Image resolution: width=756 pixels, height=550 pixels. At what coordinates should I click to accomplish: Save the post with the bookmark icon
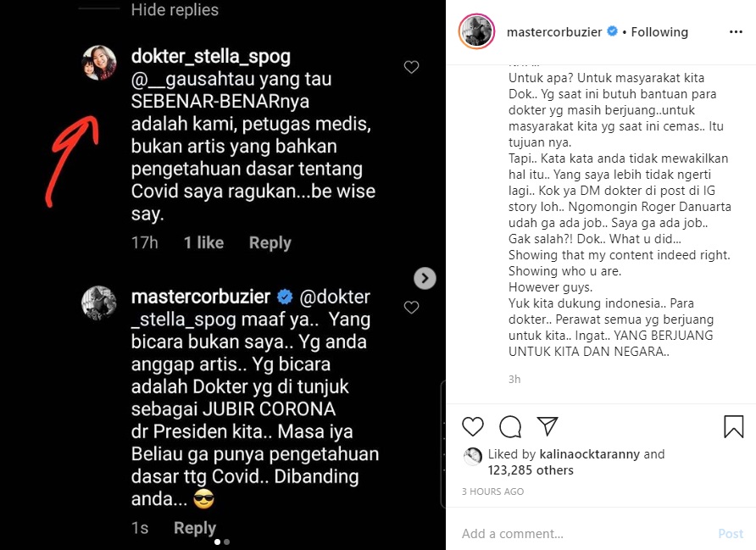(x=733, y=428)
